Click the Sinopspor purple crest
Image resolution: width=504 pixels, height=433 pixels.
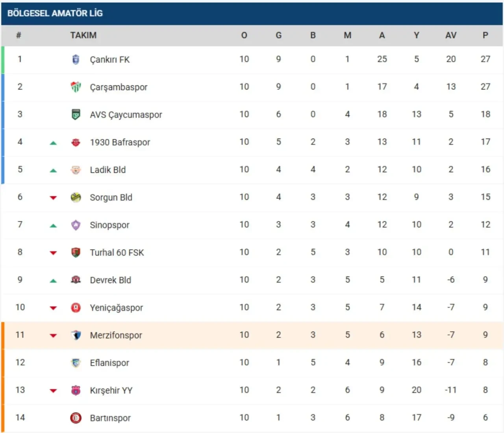tap(76, 225)
